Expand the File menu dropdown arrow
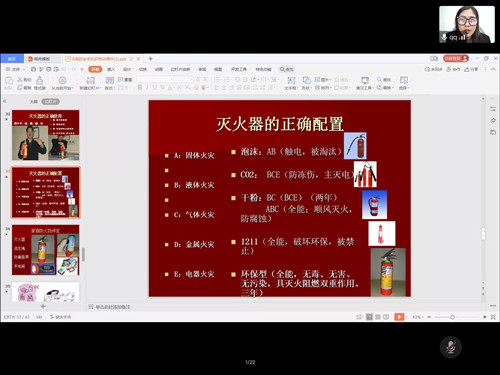The height and width of the screenshot is (375, 500). 23,69
